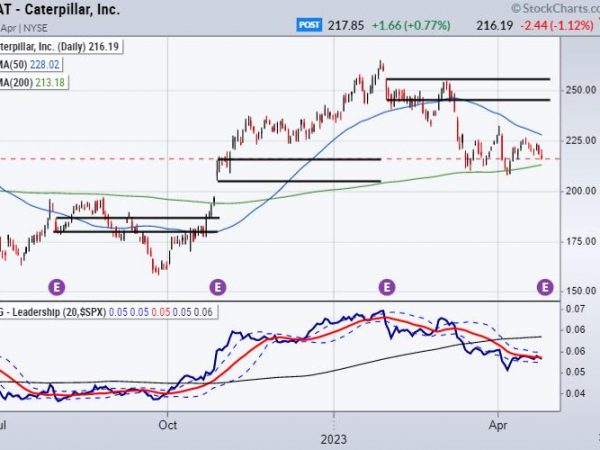Click the post-market price 217.85
This screenshot has height=450, width=600.
tap(346, 25)
